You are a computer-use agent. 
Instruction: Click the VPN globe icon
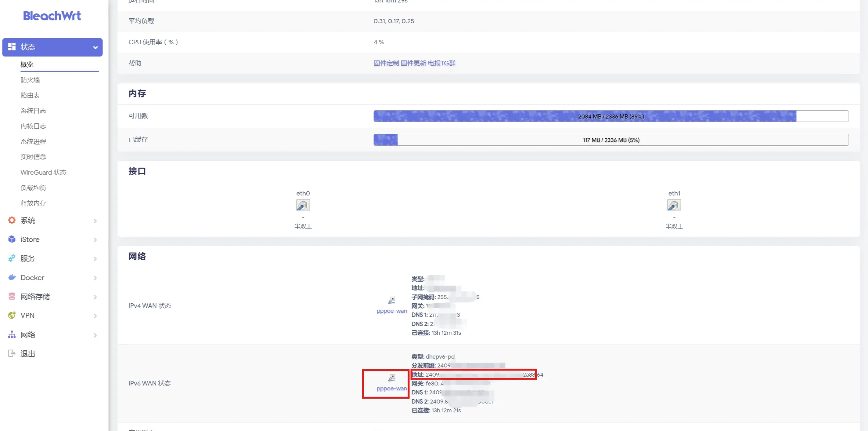(12, 315)
